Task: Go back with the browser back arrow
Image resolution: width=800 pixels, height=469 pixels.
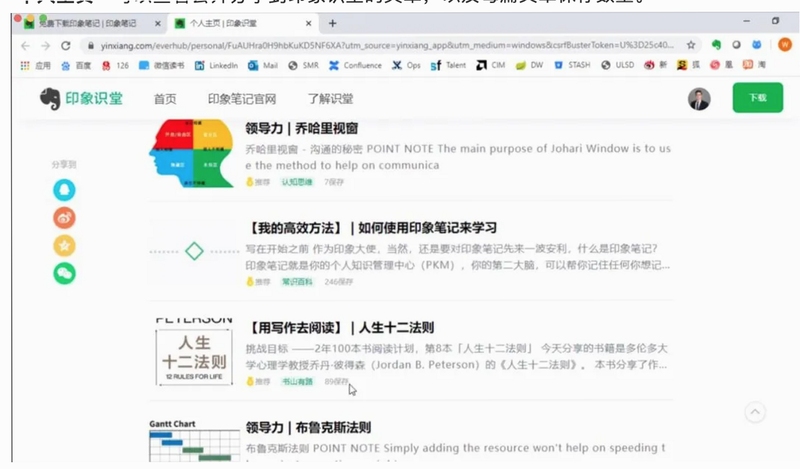Action: click(x=25, y=46)
